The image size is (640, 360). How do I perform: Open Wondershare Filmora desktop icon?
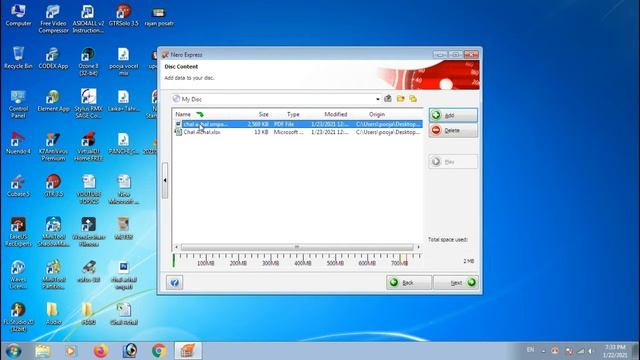pyautogui.click(x=88, y=231)
